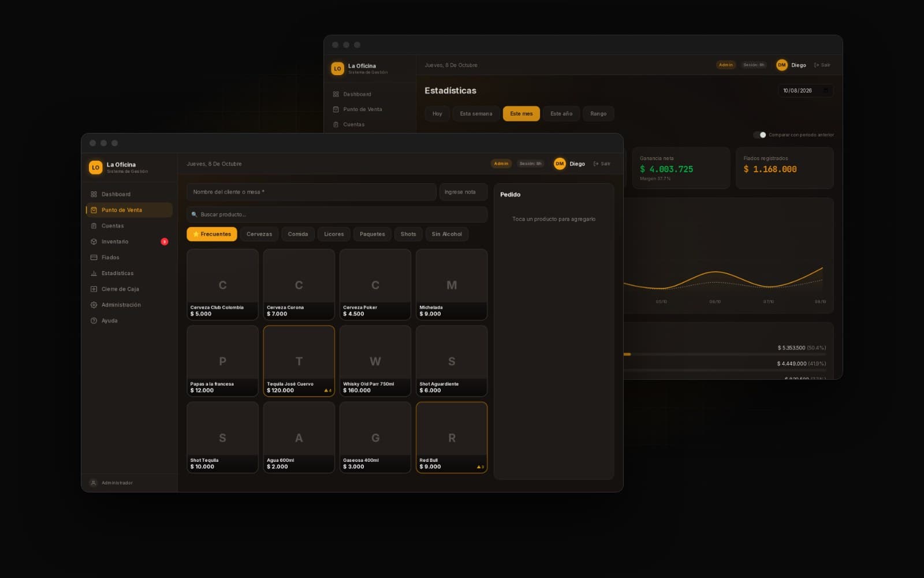Select the Este año period button
The width and height of the screenshot is (924, 578).
click(x=561, y=114)
